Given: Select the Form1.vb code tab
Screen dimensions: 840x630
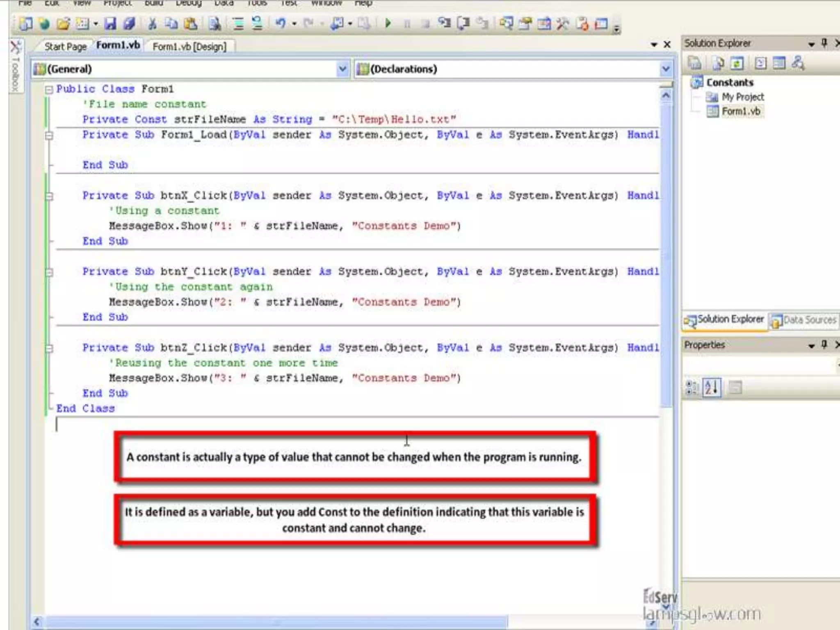Looking at the screenshot, I should pyautogui.click(x=118, y=45).
